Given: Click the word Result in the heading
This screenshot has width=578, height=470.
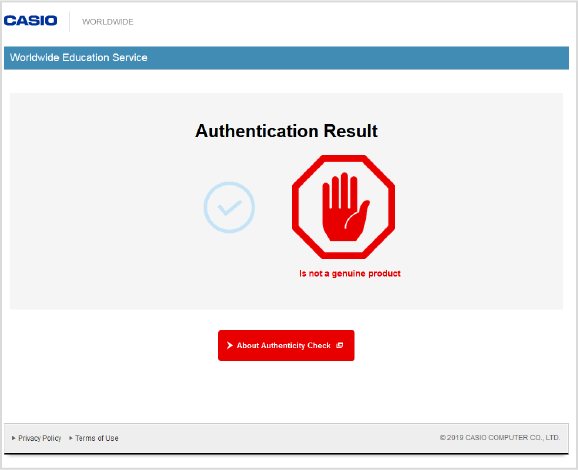Looking at the screenshot, I should pyautogui.click(x=351, y=131).
